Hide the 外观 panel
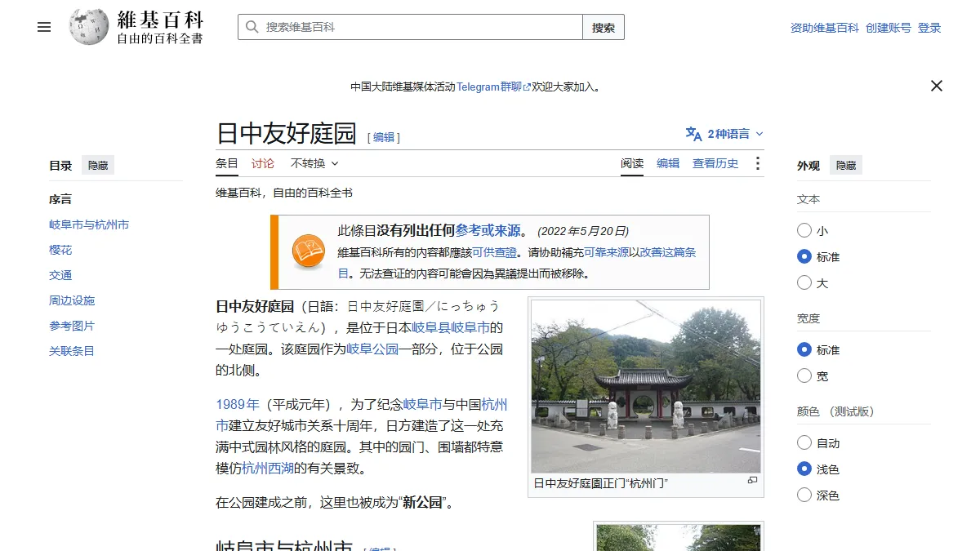The width and height of the screenshot is (980, 551). [846, 165]
